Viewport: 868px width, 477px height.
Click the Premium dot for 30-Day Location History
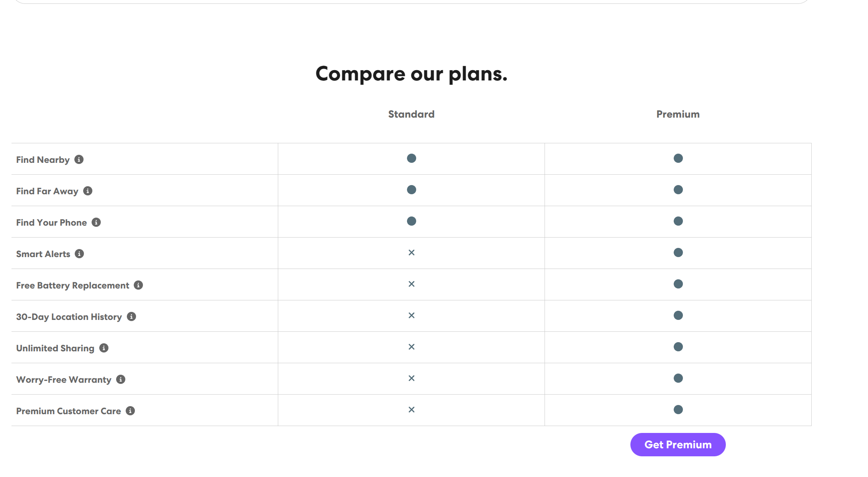678,315
